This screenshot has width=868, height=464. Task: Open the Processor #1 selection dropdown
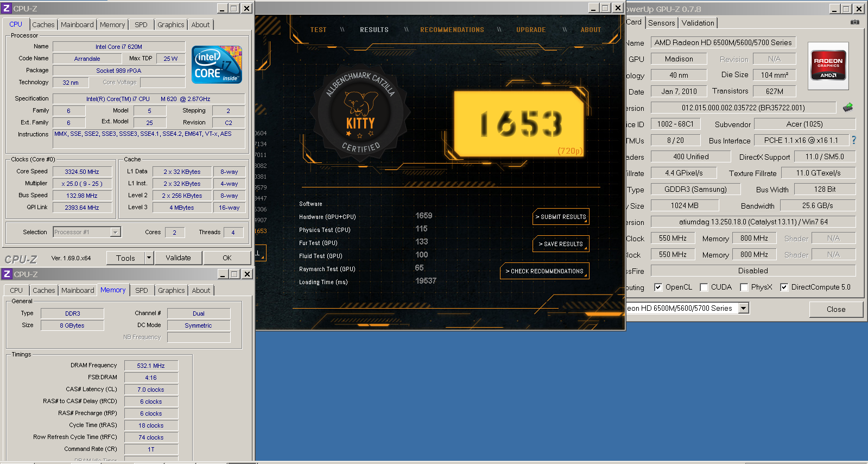click(x=115, y=232)
